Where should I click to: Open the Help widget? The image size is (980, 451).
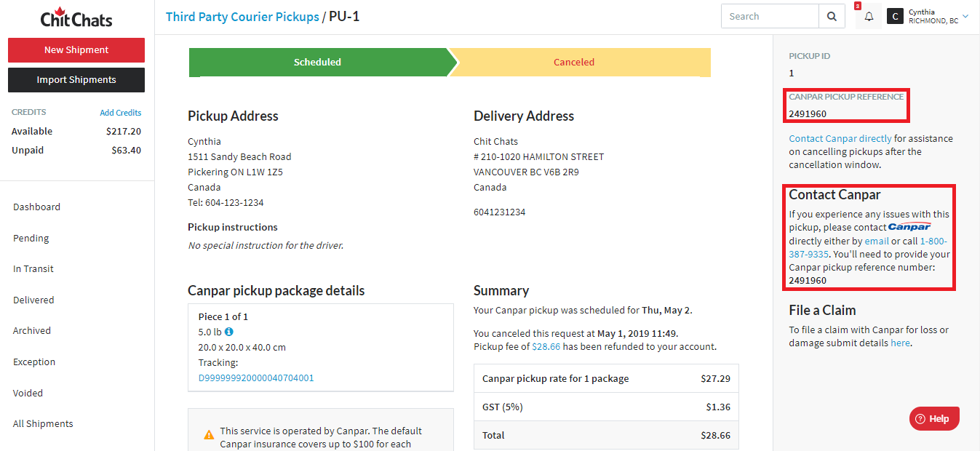(x=934, y=418)
